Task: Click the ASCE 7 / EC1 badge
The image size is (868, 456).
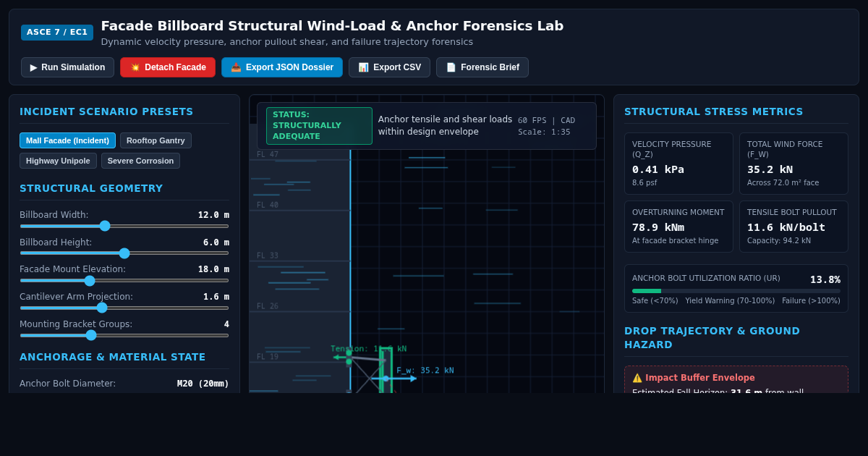Action: [x=57, y=33]
